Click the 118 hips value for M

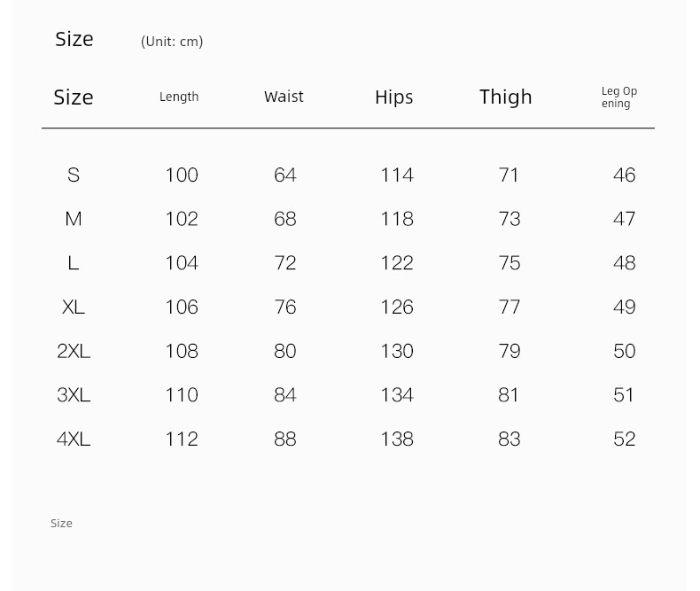tap(397, 219)
